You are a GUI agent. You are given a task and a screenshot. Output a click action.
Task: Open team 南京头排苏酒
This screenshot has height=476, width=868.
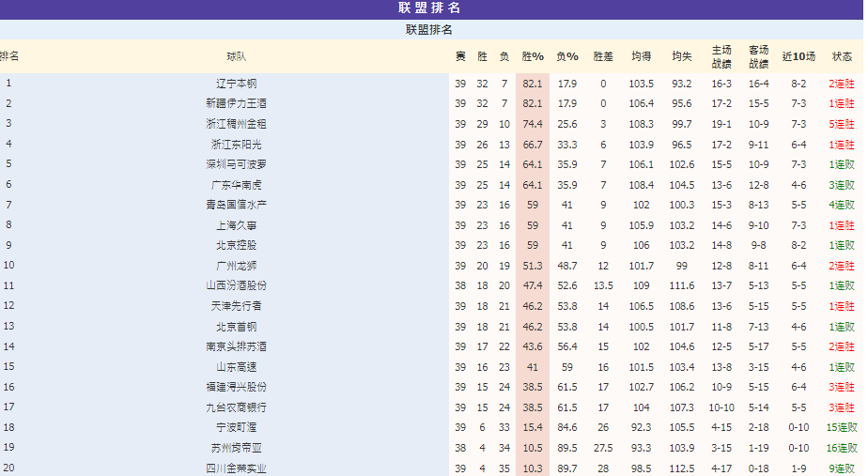pos(237,346)
